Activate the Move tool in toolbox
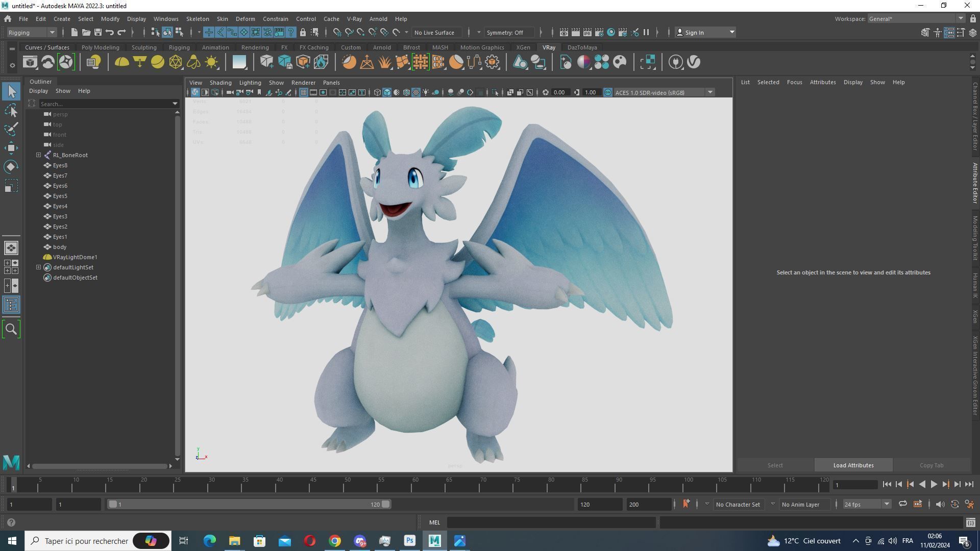This screenshot has width=980, height=551. pyautogui.click(x=11, y=148)
